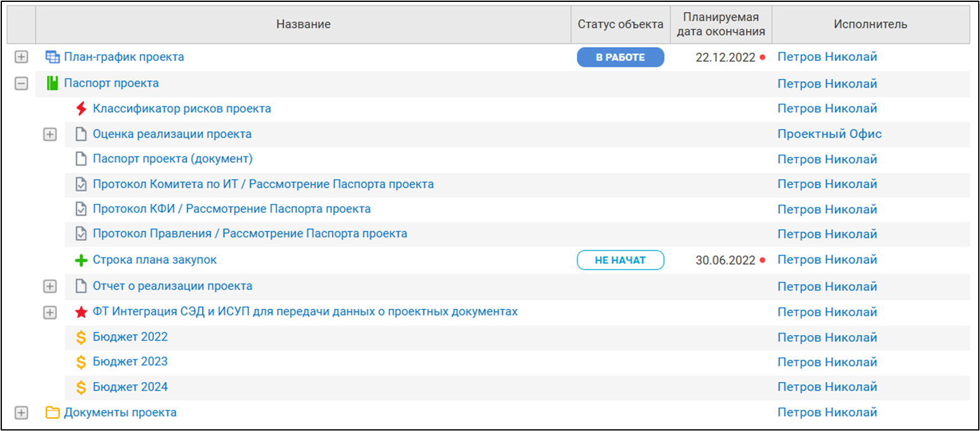Click the Название column header
This screenshot has height=431, width=980.
pyautogui.click(x=303, y=24)
